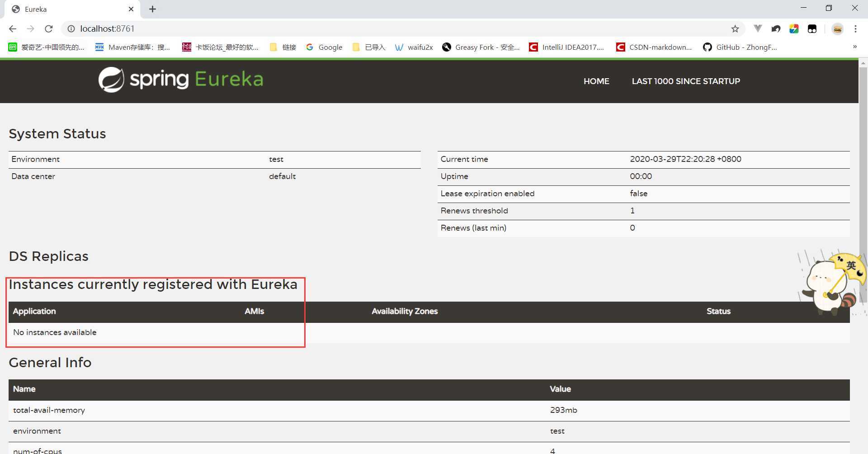Reload the Eureka page

pyautogui.click(x=49, y=28)
